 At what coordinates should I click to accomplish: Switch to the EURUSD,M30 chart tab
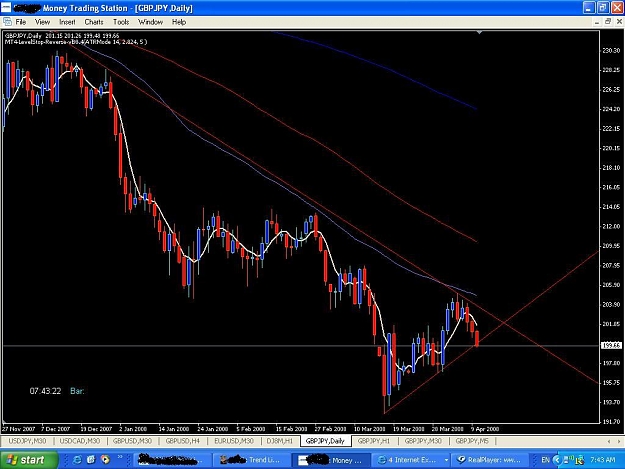click(234, 441)
